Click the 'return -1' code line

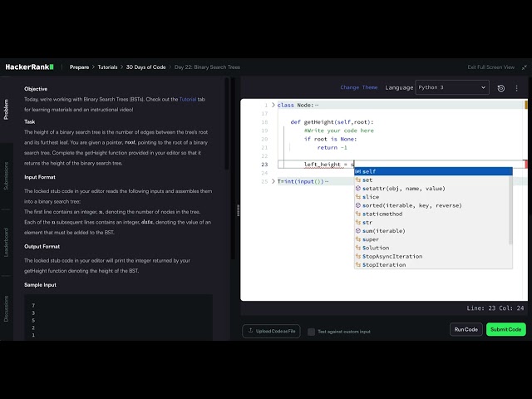pos(332,148)
